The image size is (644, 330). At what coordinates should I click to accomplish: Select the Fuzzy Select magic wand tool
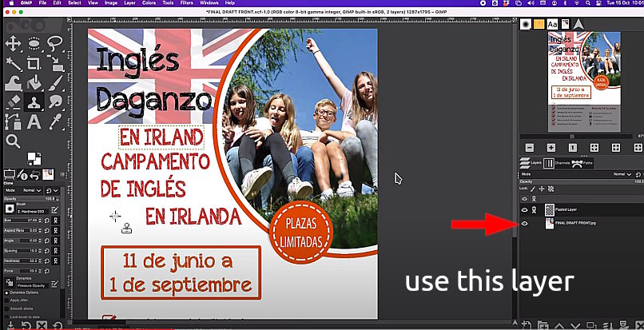coord(13,63)
